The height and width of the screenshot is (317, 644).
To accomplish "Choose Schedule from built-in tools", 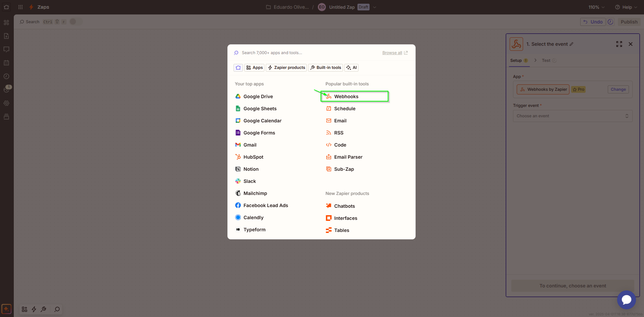I will (341, 109).
